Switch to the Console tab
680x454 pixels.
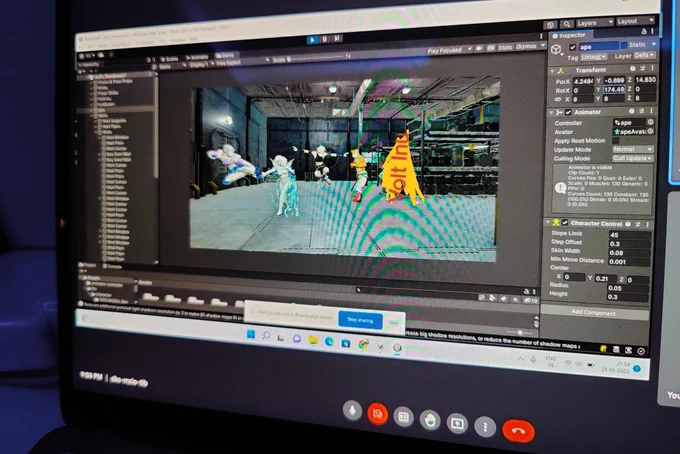pos(112,266)
